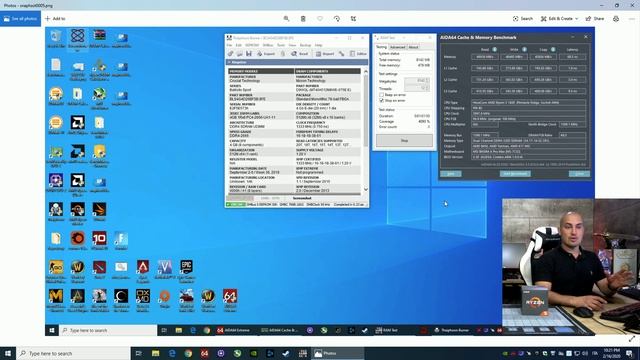Expand the Edit & Create dropdown

(559, 19)
